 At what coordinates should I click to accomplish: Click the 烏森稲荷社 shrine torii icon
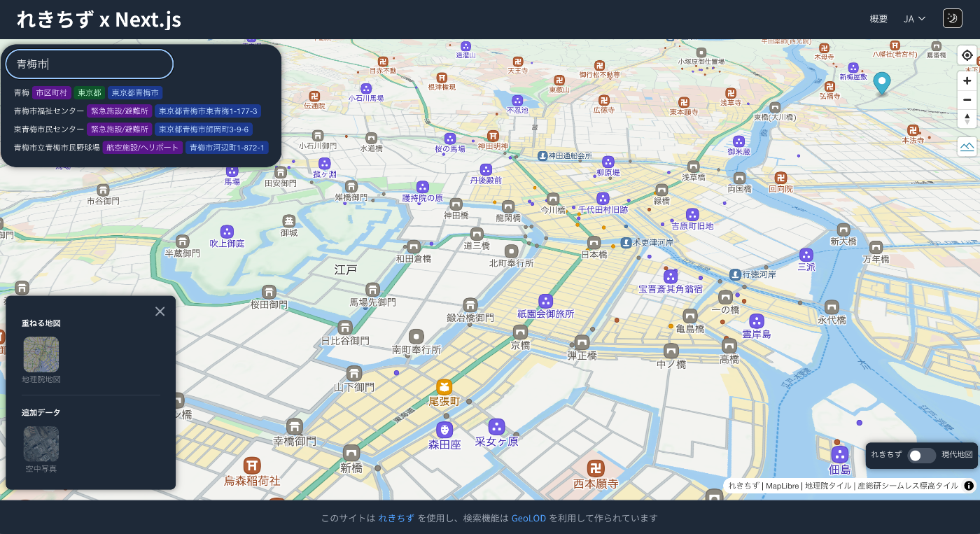(252, 465)
